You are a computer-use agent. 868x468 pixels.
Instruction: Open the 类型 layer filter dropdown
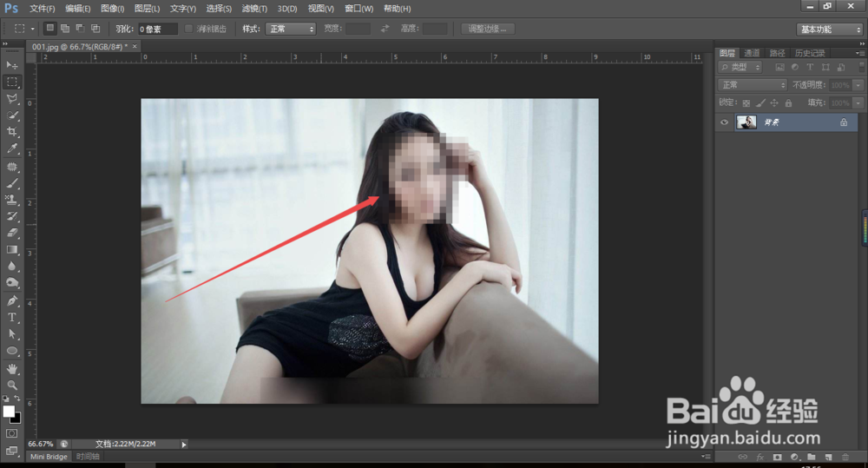pyautogui.click(x=740, y=67)
